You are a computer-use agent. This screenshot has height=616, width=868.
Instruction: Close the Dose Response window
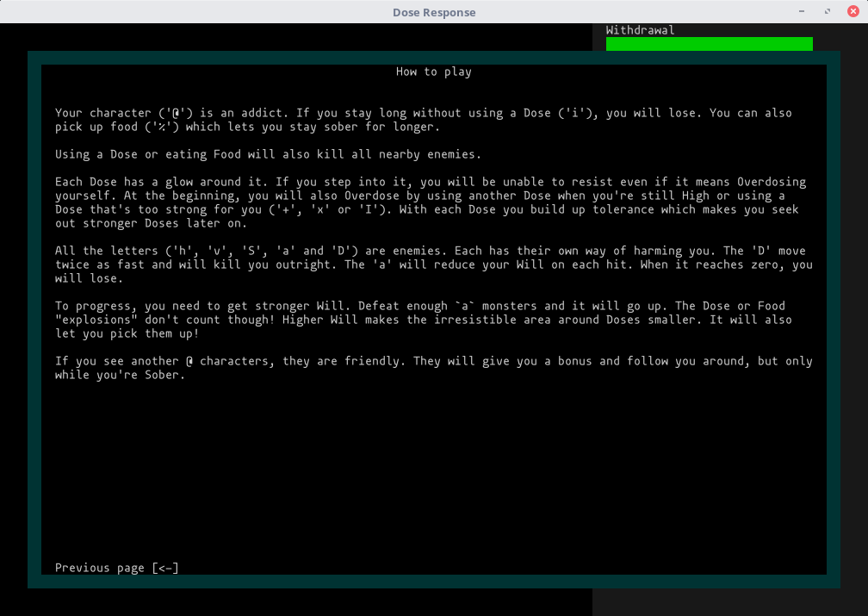[x=853, y=11]
